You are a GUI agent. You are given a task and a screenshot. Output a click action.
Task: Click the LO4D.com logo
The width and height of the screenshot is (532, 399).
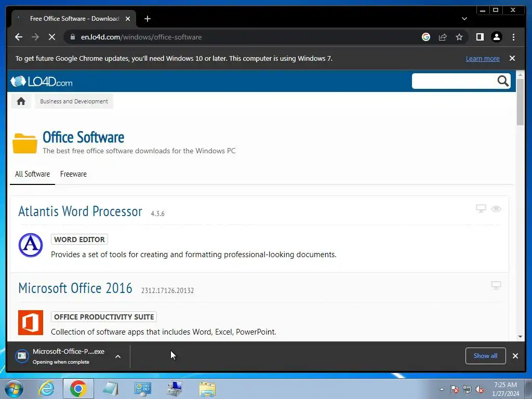pyautogui.click(x=42, y=82)
